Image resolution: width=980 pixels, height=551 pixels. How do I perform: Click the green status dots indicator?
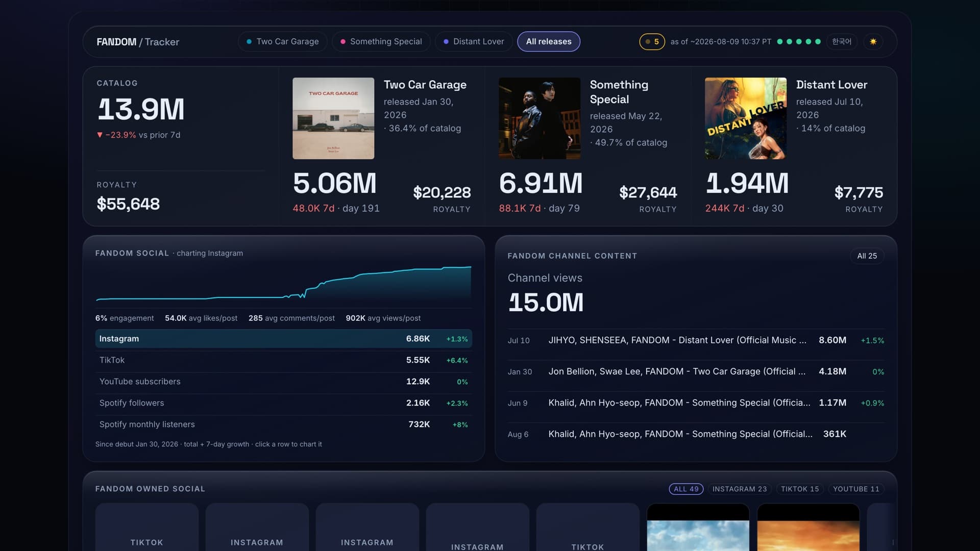coord(799,42)
